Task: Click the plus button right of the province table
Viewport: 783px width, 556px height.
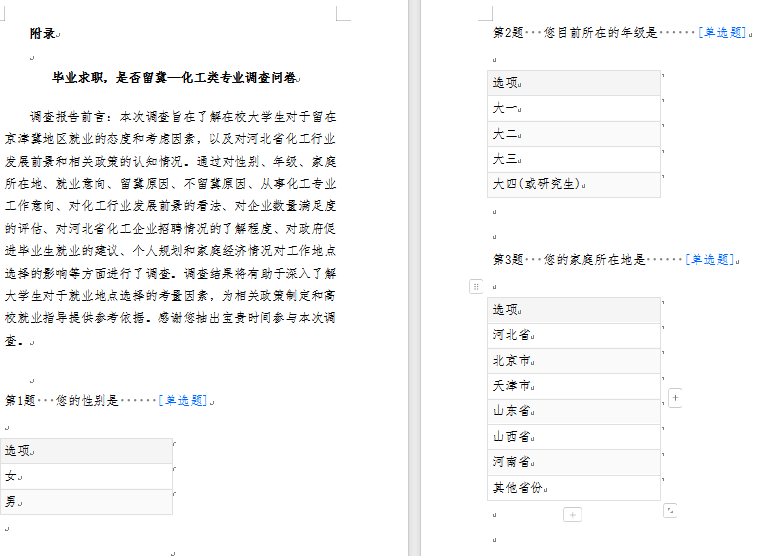Action: coord(675,399)
